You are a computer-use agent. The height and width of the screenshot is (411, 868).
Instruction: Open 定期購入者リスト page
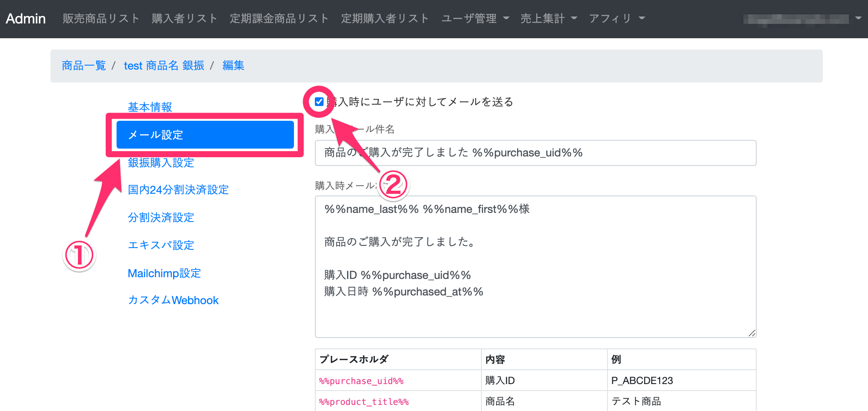pyautogui.click(x=385, y=18)
